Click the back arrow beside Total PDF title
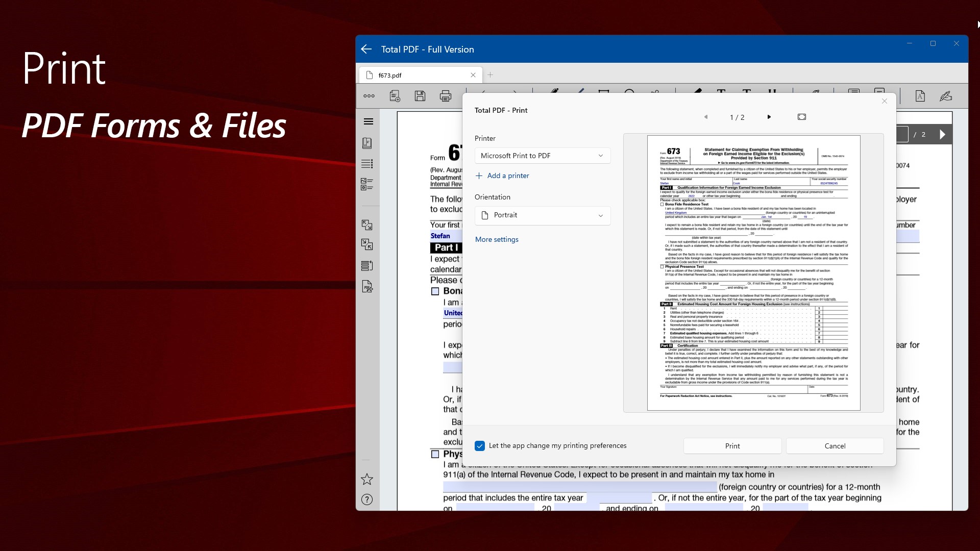 (x=366, y=49)
